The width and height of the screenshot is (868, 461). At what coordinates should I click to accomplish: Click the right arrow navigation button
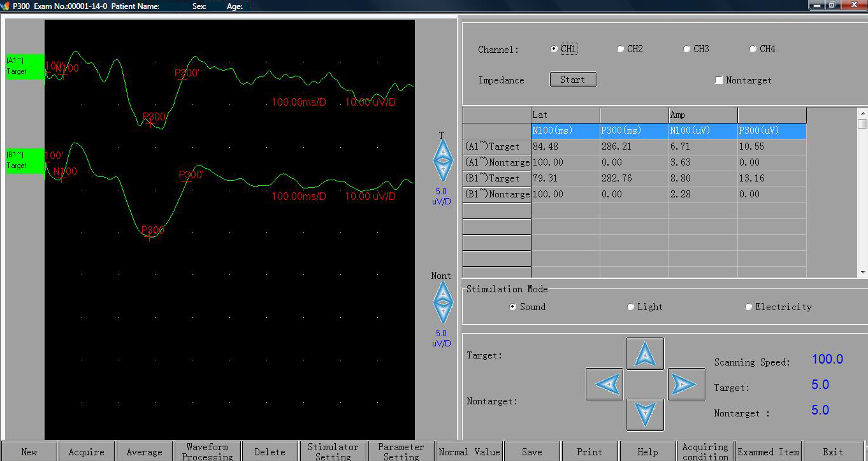tap(686, 384)
